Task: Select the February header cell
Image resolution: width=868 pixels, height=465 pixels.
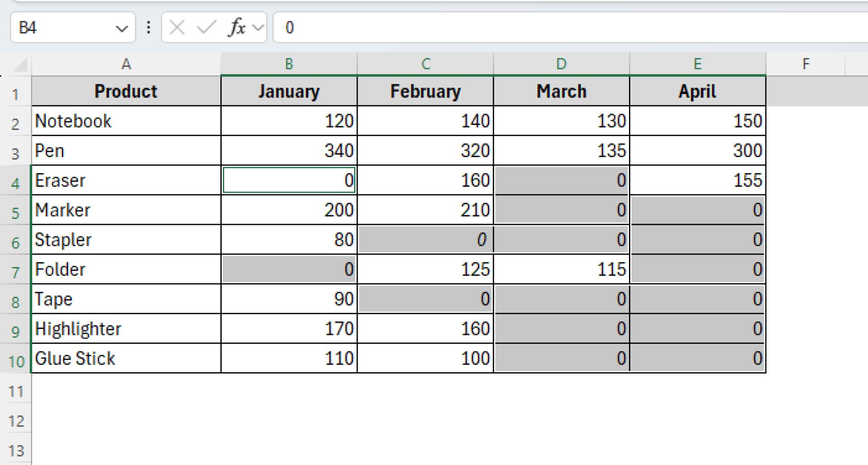Action: coord(425,91)
